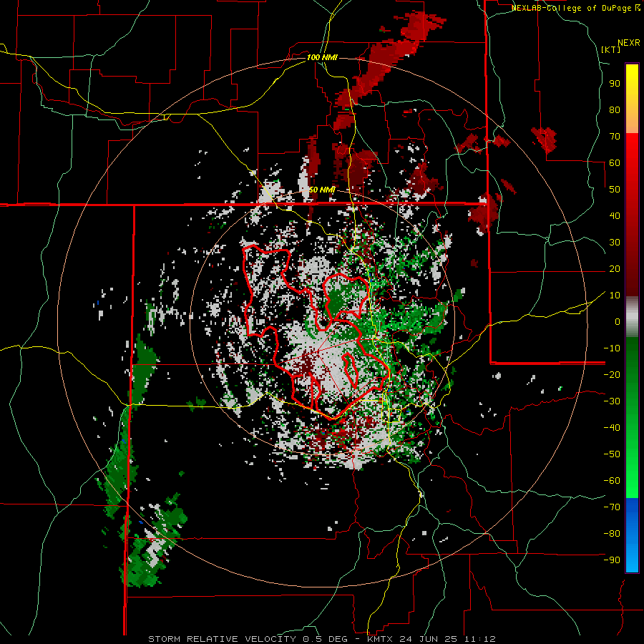This screenshot has height=644, width=644.
Task: Click the positive 90 value on the velocity scale
Action: pyautogui.click(x=615, y=84)
